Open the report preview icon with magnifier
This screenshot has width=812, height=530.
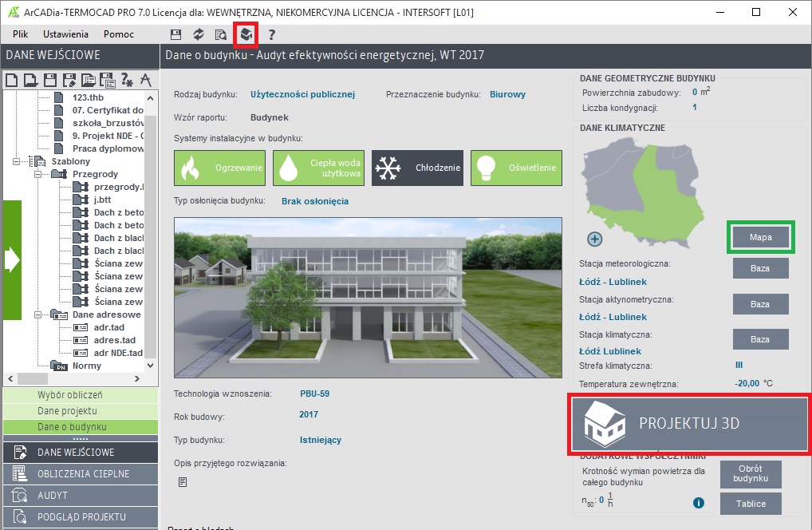(x=221, y=34)
